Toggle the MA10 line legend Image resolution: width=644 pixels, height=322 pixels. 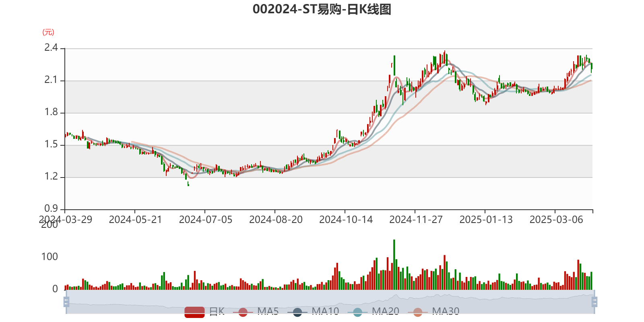(313, 312)
